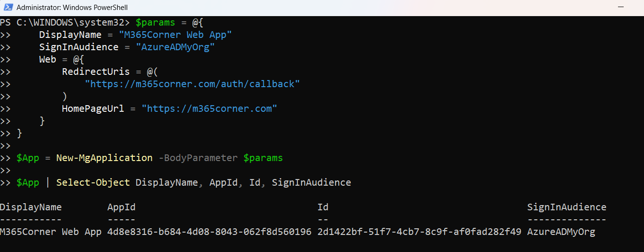The height and width of the screenshot is (252, 644).
Task: Select the "M365Corner Web App" string in the script
Action: click(x=175, y=35)
